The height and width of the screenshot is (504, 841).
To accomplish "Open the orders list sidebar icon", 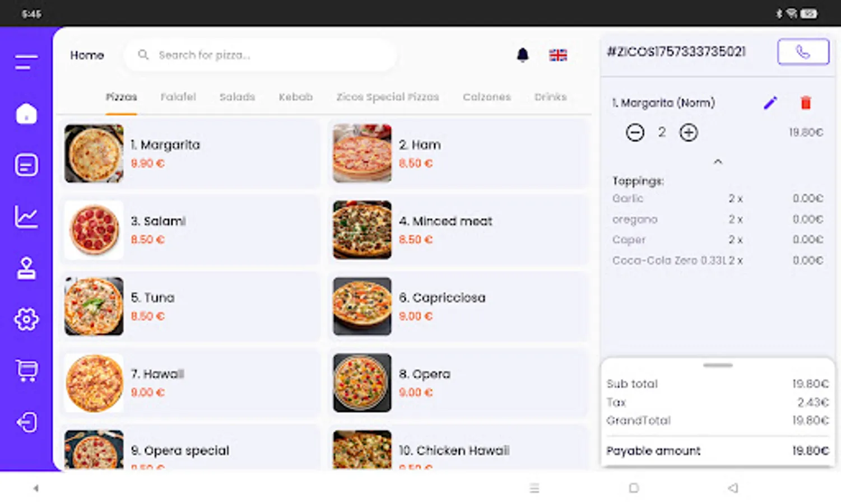I will click(26, 165).
